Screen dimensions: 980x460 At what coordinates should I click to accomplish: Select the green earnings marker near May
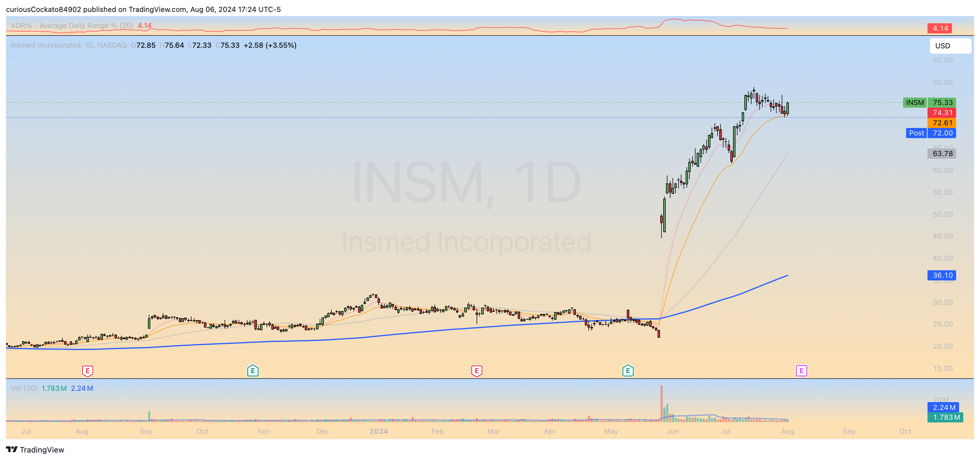(x=628, y=371)
